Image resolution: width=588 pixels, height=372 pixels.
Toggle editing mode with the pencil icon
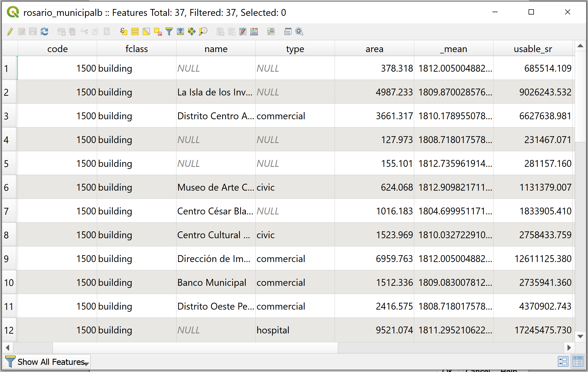10,32
